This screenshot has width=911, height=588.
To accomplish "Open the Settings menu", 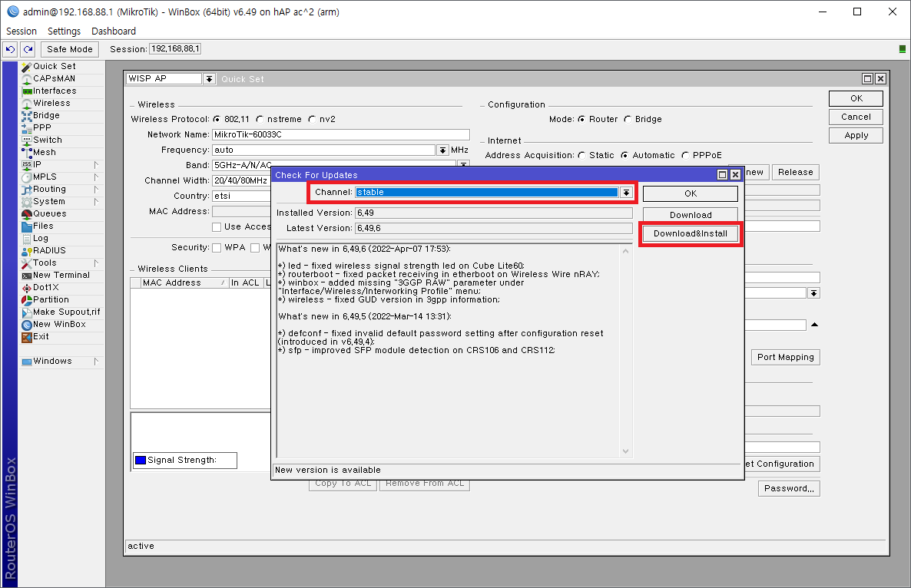I will point(64,31).
